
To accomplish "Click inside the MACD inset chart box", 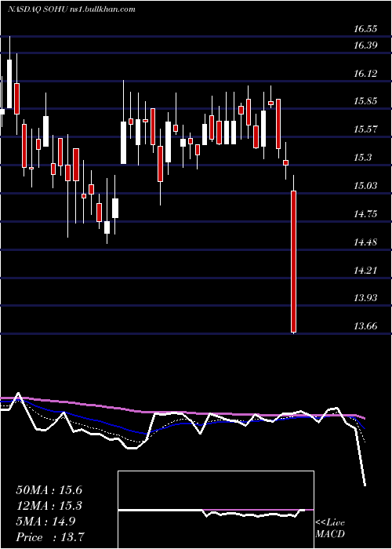I will [x=216, y=510].
